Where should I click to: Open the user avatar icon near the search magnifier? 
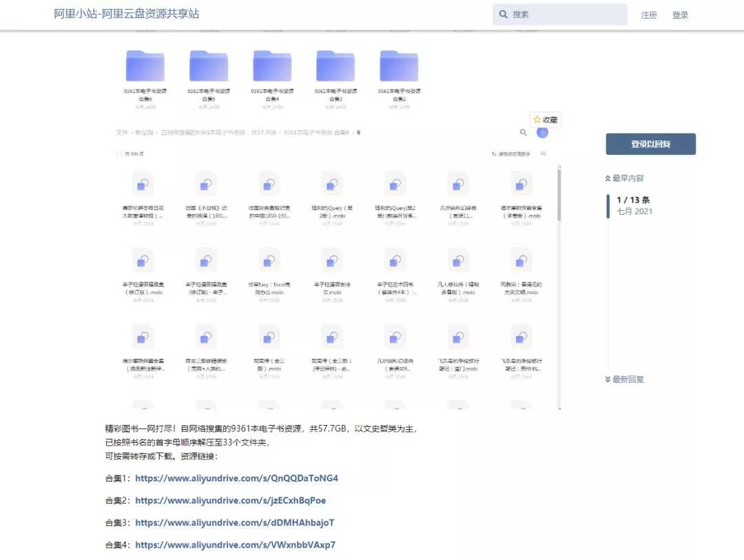543,132
